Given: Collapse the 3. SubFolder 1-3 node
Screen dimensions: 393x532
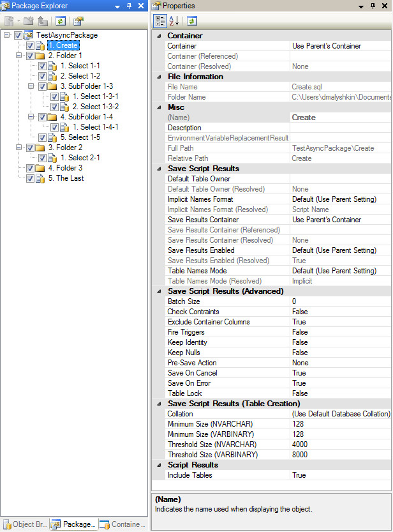Looking at the screenshot, I should point(31,86).
